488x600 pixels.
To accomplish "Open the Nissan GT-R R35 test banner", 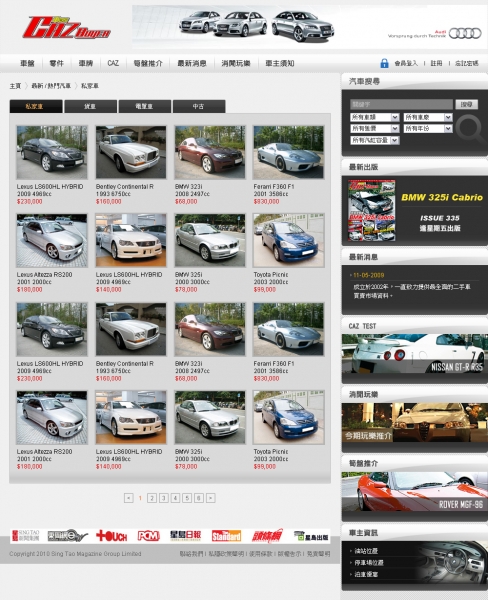I will [x=415, y=354].
